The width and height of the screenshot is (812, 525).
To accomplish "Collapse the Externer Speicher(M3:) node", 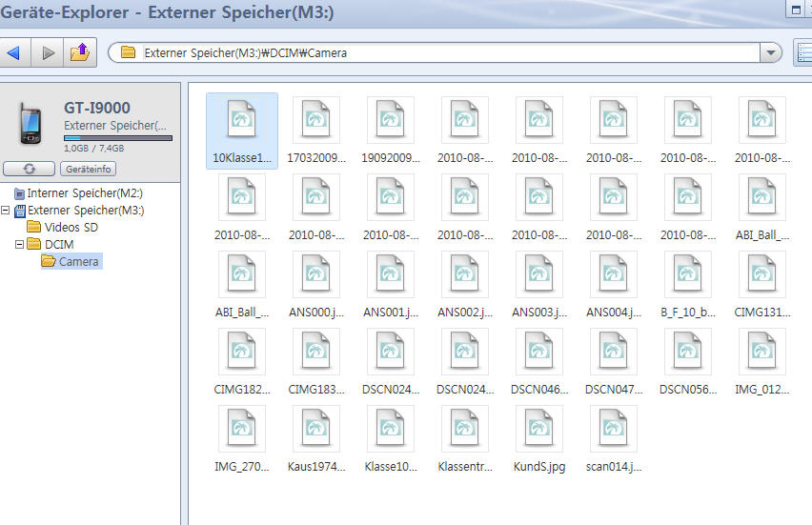I will 5,211.
